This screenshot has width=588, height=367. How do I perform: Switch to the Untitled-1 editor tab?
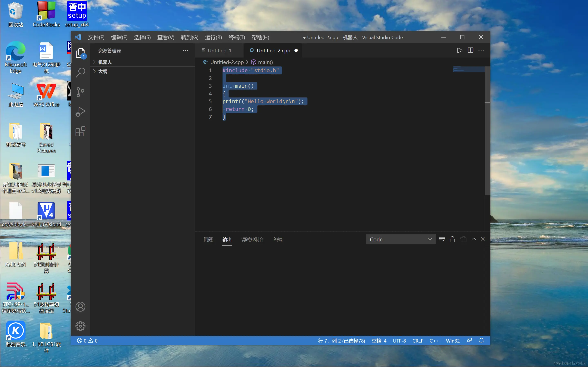[x=219, y=51]
